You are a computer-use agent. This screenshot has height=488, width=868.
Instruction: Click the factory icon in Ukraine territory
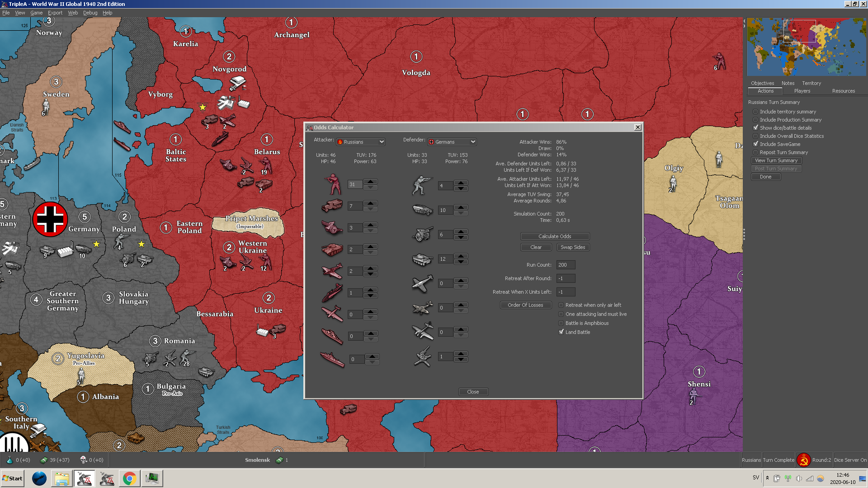262,331
